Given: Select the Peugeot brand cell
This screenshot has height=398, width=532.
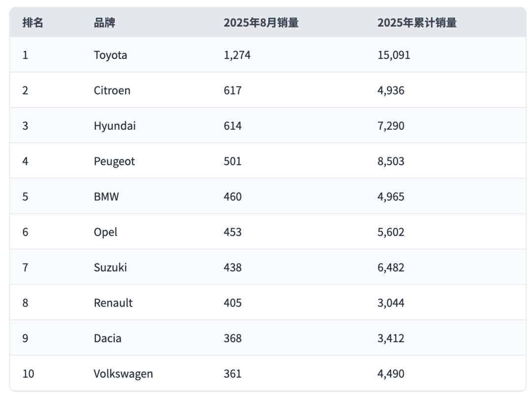Looking at the screenshot, I should [114, 161].
